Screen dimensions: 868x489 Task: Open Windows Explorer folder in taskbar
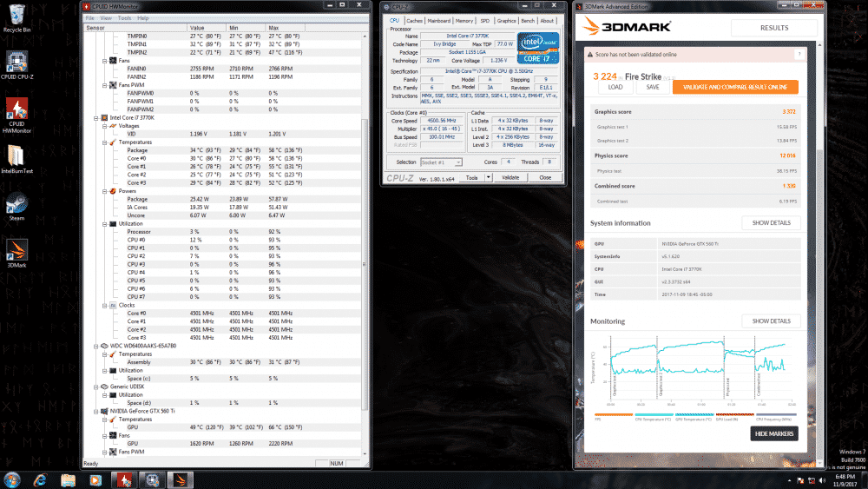pos(68,480)
